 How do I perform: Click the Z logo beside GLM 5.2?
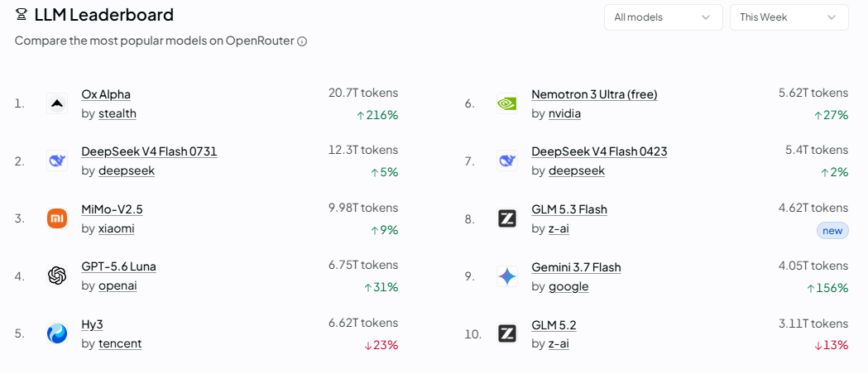click(x=507, y=333)
